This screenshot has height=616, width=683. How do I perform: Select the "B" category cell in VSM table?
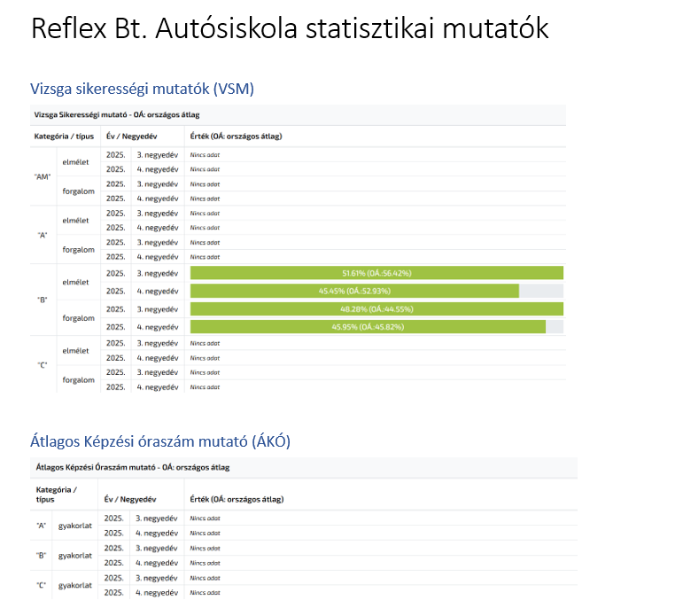pos(43,300)
